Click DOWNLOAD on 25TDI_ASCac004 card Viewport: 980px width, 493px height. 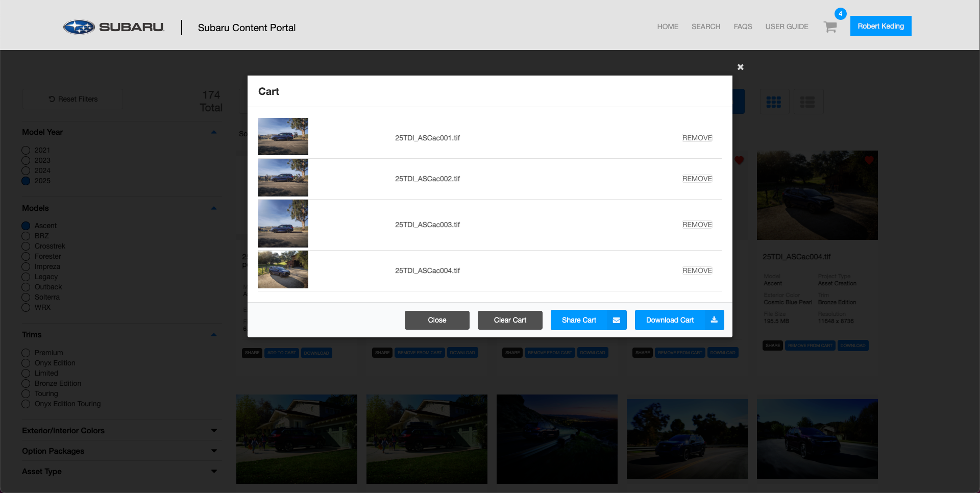tap(853, 346)
